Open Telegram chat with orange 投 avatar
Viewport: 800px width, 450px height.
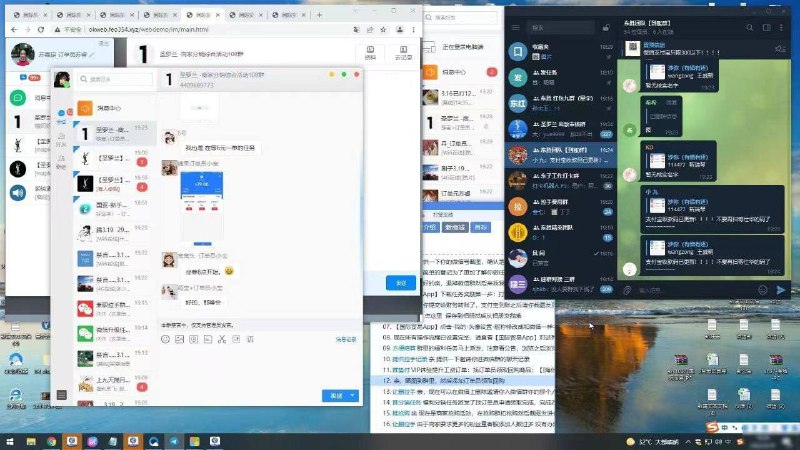pyautogui.click(x=561, y=207)
